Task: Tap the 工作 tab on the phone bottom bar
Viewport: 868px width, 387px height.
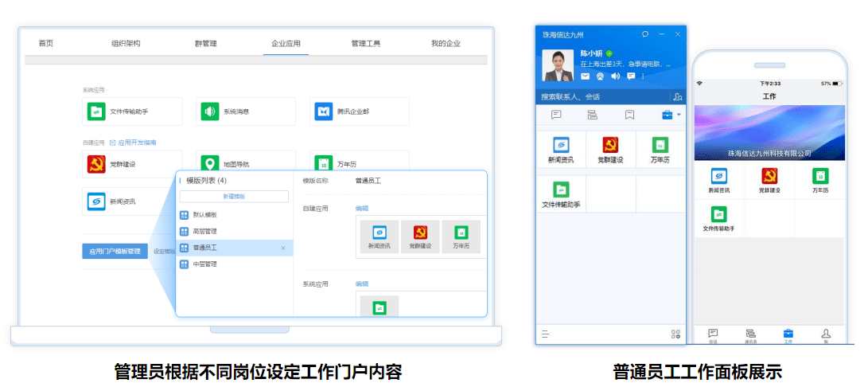Action: (x=788, y=335)
